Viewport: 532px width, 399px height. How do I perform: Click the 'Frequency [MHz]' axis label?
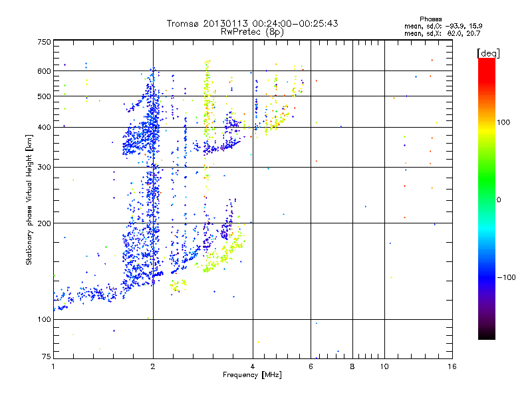pos(252,375)
